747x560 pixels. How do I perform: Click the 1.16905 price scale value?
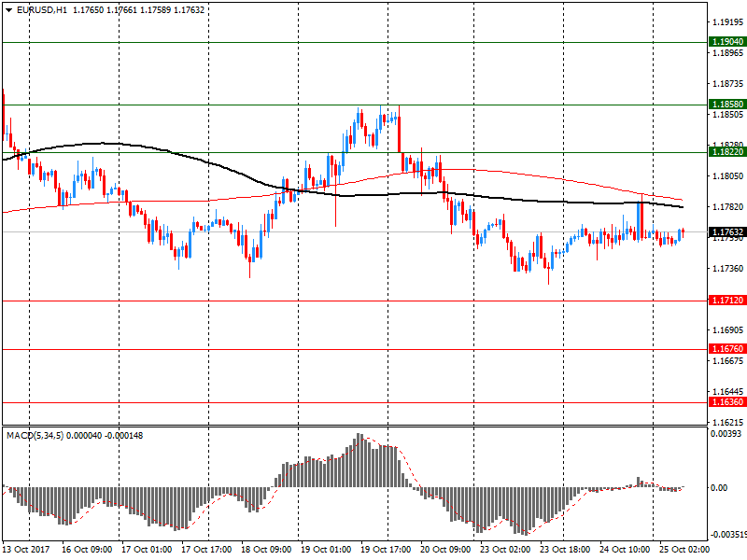[x=727, y=330]
